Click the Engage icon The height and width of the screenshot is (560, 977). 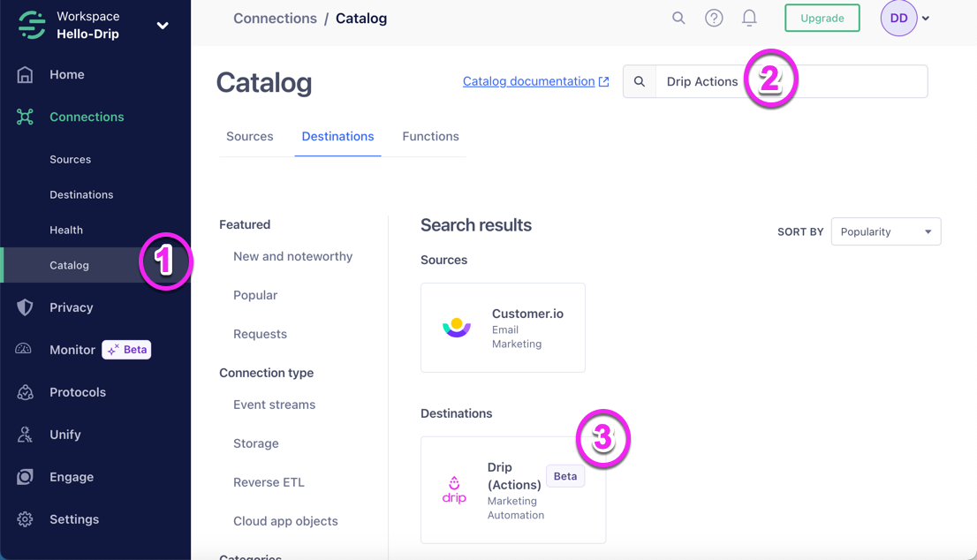pyautogui.click(x=25, y=476)
